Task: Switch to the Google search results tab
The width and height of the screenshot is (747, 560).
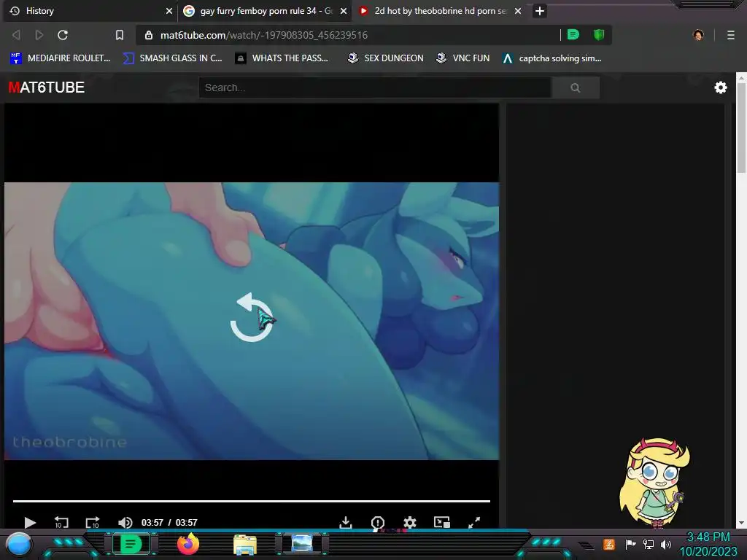Action: [x=265, y=11]
